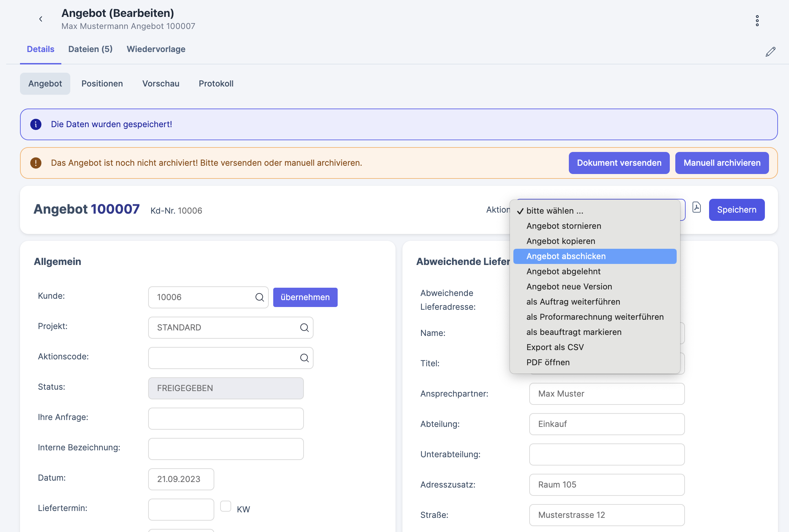Select Export als CSV option
Screen dimensions: 789x532
pyautogui.click(x=555, y=347)
